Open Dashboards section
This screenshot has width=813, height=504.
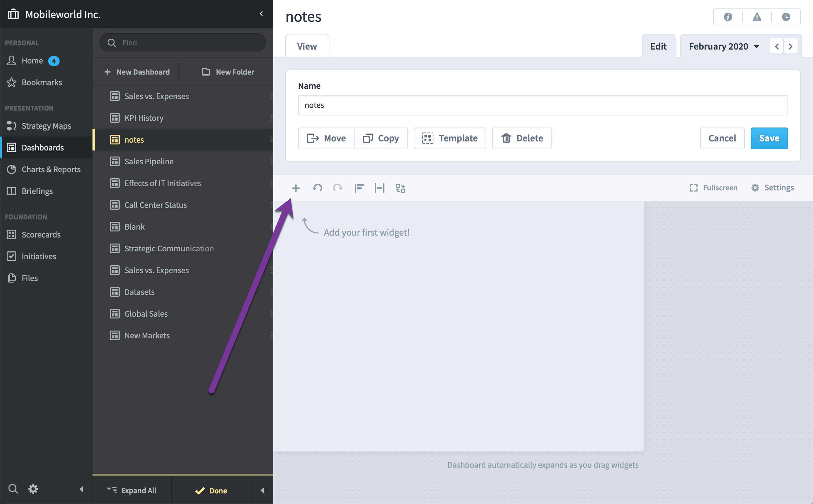pos(46,147)
